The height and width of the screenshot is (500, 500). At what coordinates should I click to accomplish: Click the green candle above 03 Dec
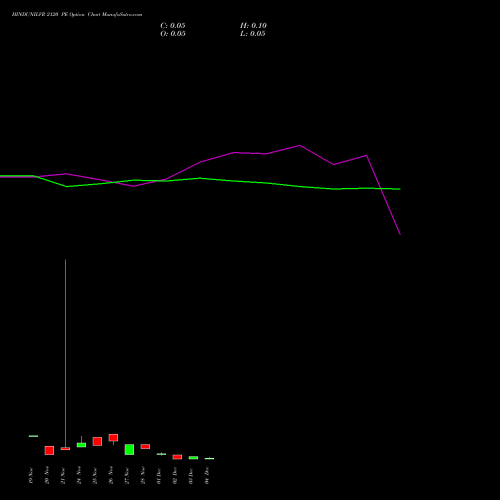pos(193,458)
